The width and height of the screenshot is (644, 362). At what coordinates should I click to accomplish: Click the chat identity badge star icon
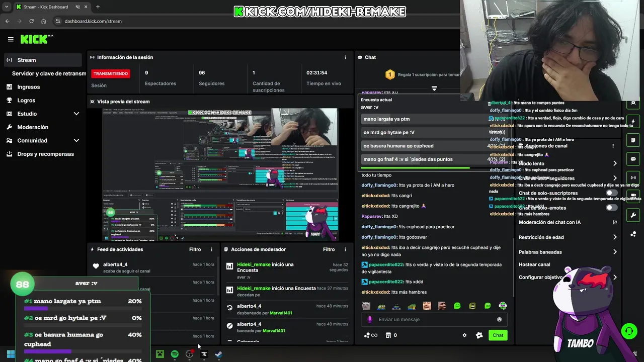pos(479,335)
